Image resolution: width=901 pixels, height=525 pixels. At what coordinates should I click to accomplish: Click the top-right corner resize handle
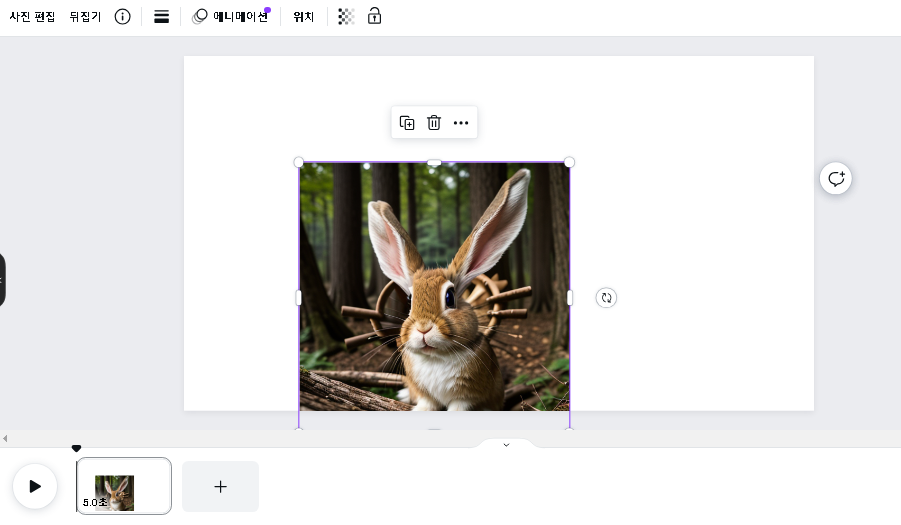569,163
